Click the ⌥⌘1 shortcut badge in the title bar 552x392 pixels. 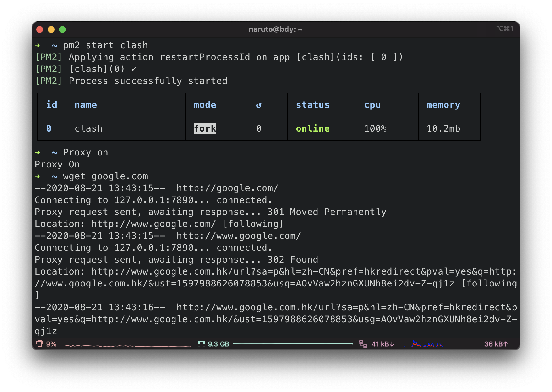[x=505, y=29]
